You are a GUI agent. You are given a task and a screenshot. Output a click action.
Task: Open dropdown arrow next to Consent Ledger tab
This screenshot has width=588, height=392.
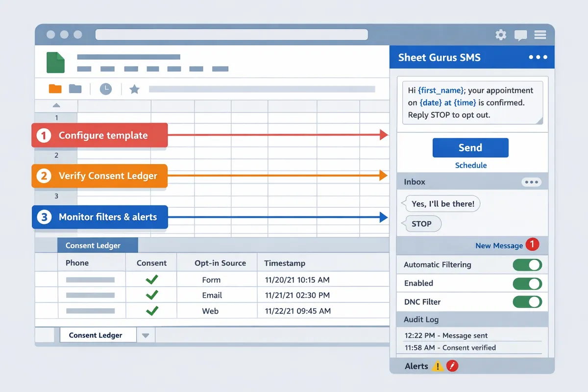[x=145, y=336]
